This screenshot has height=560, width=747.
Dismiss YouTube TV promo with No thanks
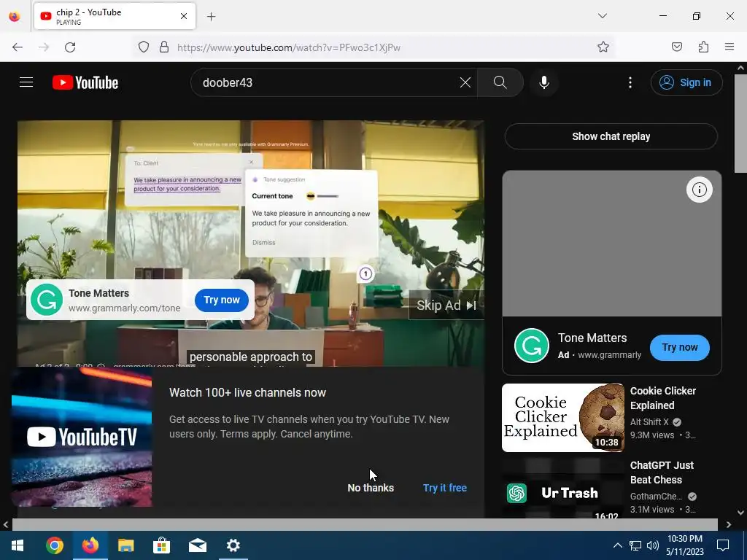371,488
